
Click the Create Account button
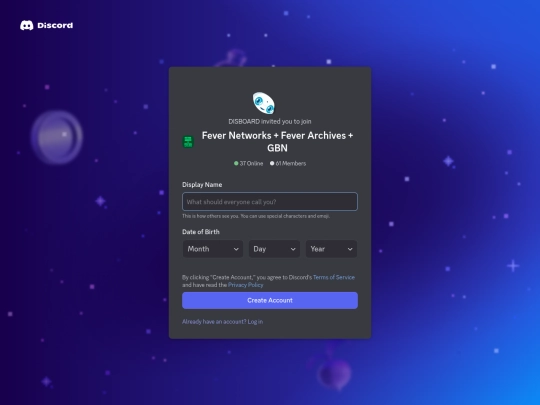tap(270, 300)
